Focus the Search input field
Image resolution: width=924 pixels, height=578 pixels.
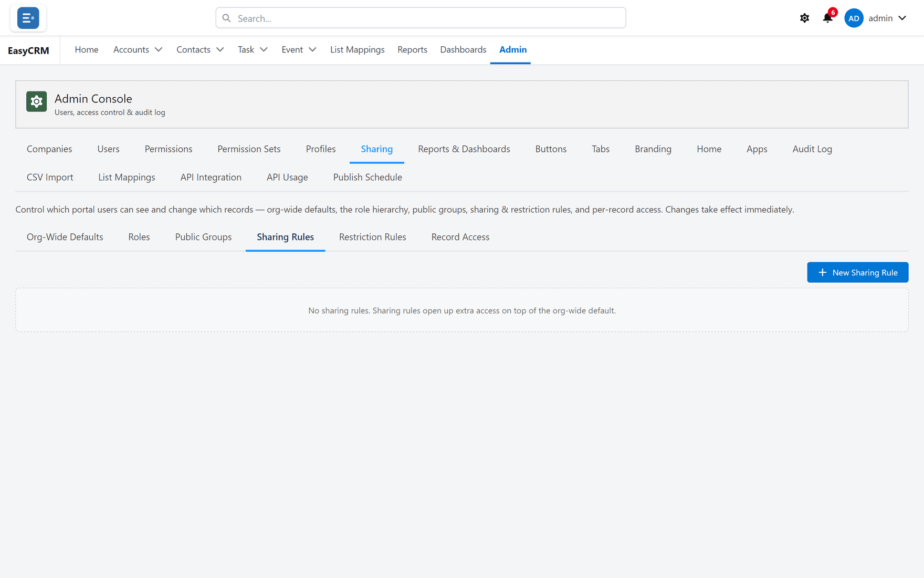click(x=421, y=18)
